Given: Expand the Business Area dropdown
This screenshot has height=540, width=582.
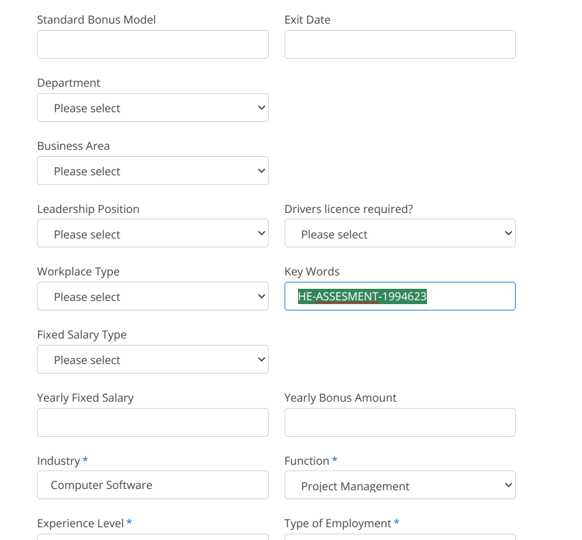Looking at the screenshot, I should (x=153, y=171).
